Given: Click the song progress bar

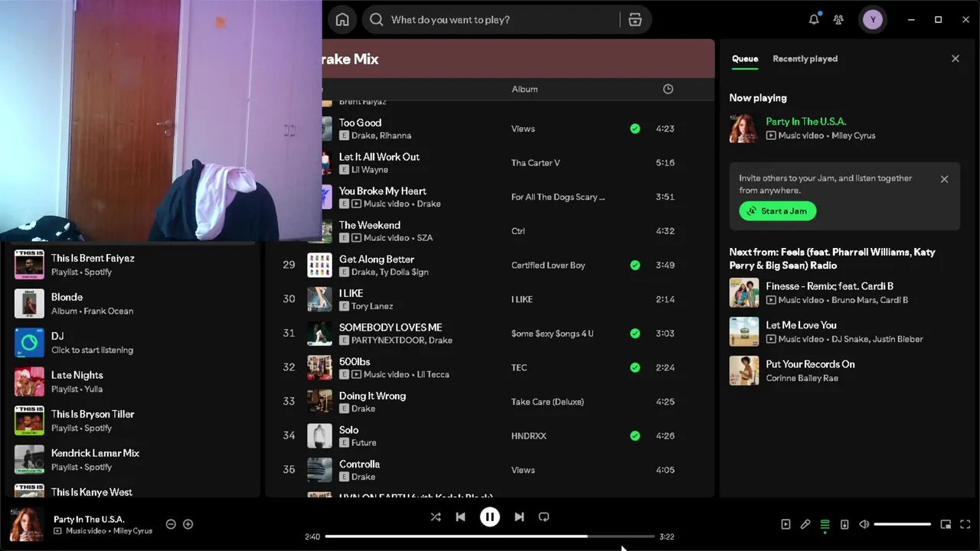Looking at the screenshot, I should pos(490,536).
